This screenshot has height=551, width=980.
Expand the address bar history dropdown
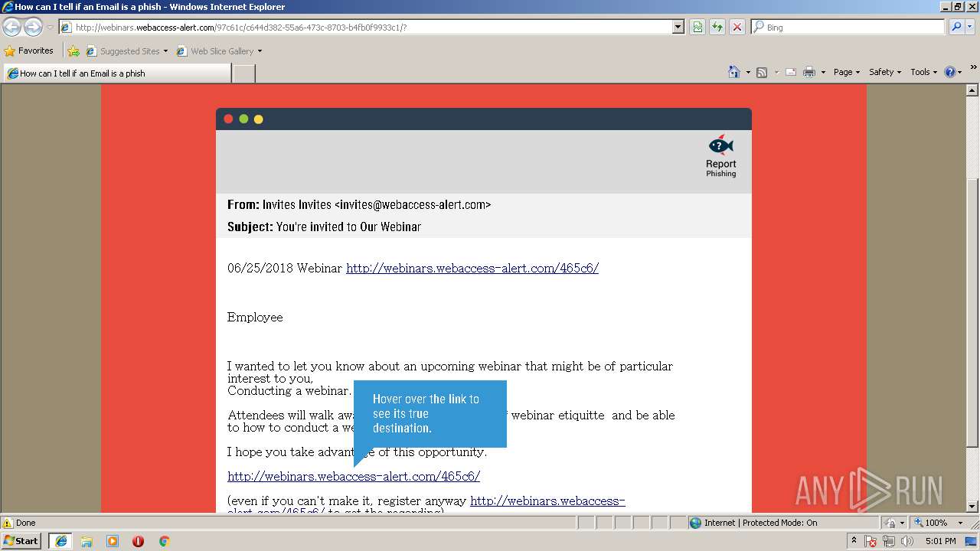tap(678, 27)
